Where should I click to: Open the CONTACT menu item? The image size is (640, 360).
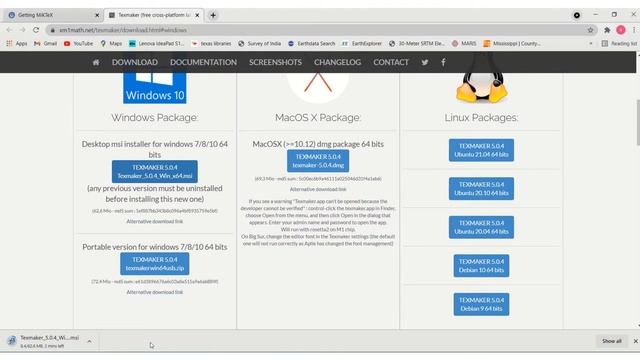pos(391,62)
